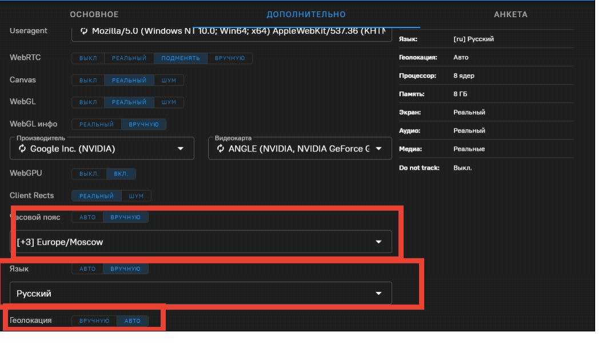Set Canvas to РЕАЛЬНЫЙ
610x364 pixels.
pyautogui.click(x=129, y=80)
